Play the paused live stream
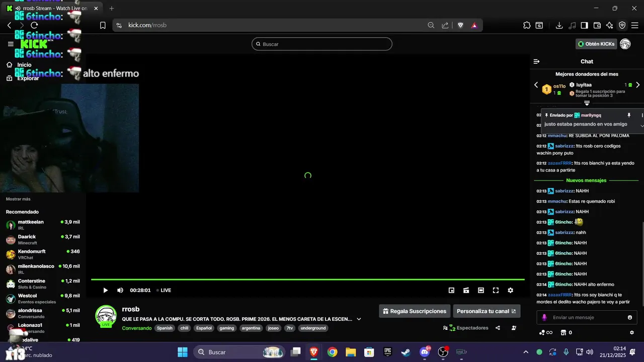Image resolution: width=644 pixels, height=362 pixels. [105, 290]
